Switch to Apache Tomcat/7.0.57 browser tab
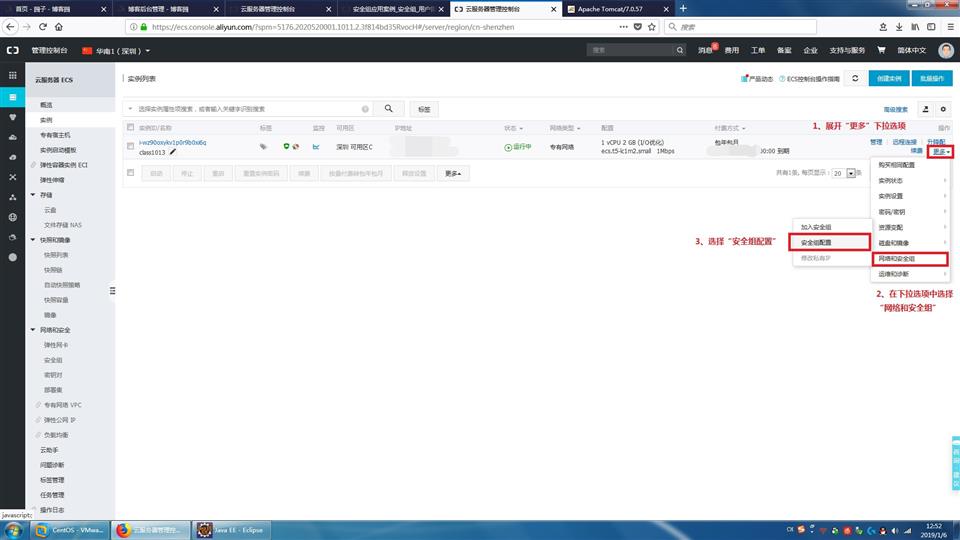Image resolution: width=960 pixels, height=540 pixels. tap(617, 9)
